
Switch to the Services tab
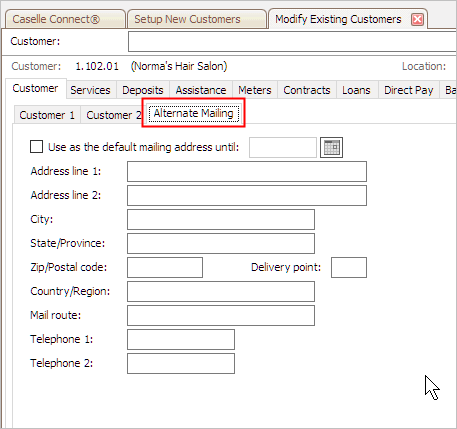click(x=90, y=90)
